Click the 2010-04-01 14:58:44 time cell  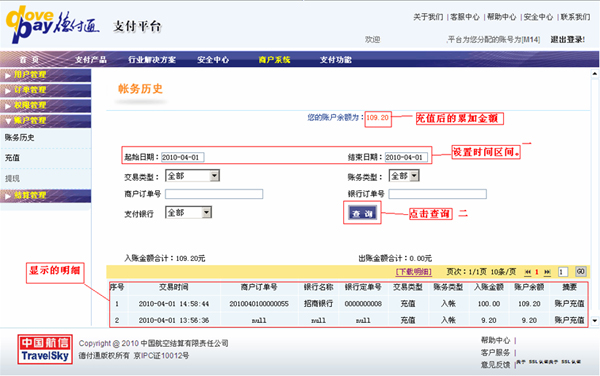coord(174,304)
